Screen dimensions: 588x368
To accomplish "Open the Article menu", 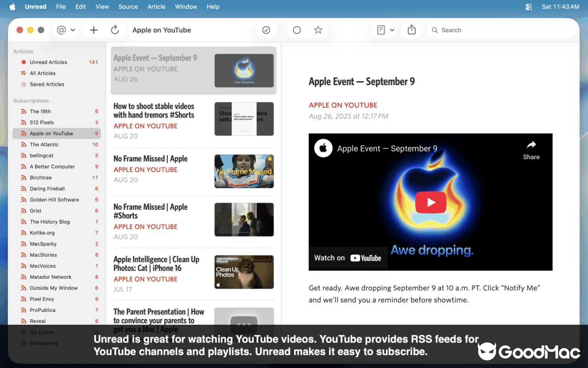I will tap(156, 6).
